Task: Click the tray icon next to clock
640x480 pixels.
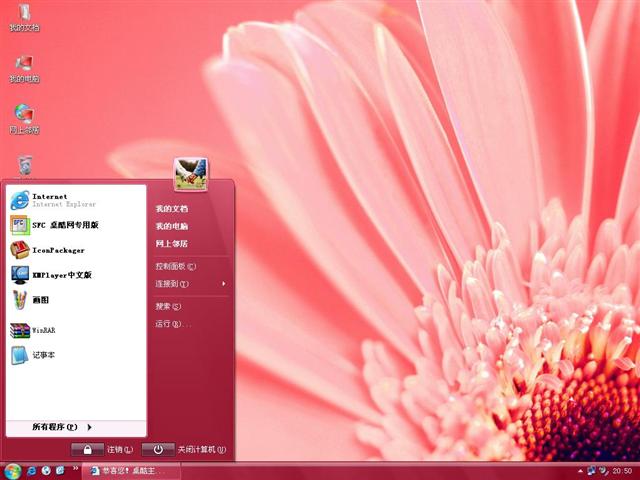Action: [x=604, y=471]
